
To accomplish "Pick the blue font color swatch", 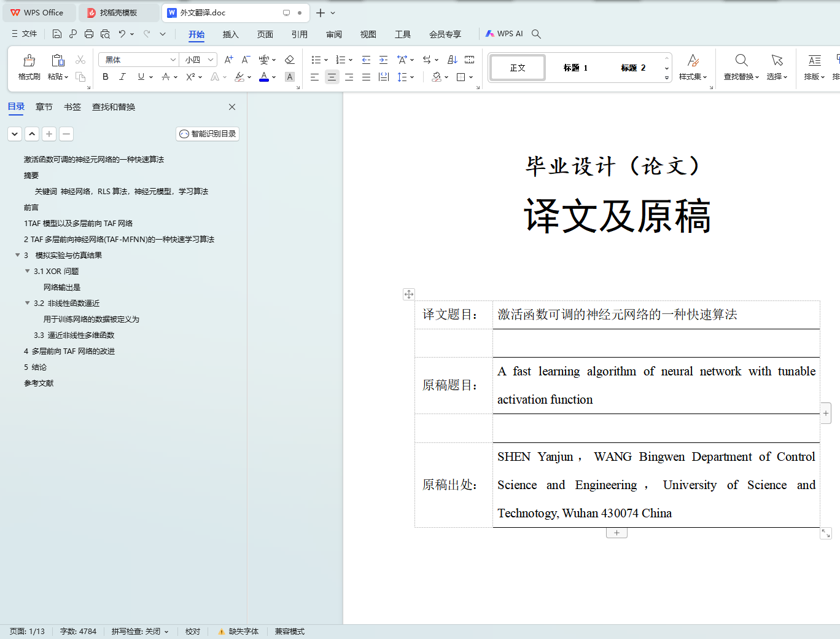I will click(264, 77).
